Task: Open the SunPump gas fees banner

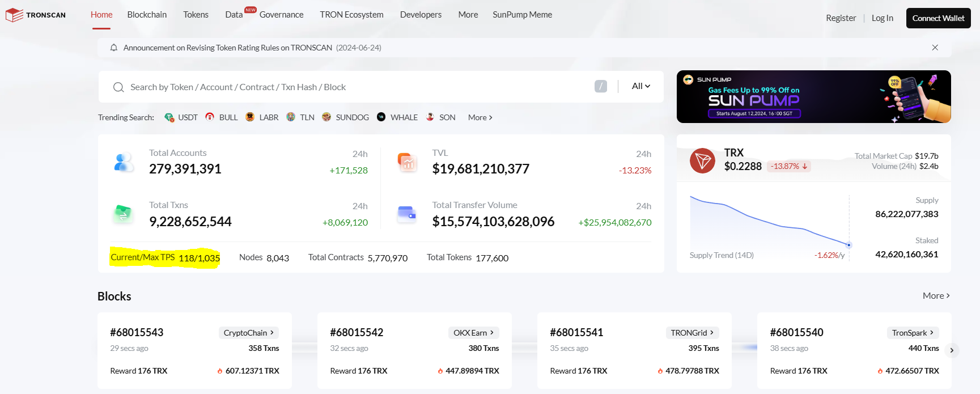Action: tap(813, 96)
